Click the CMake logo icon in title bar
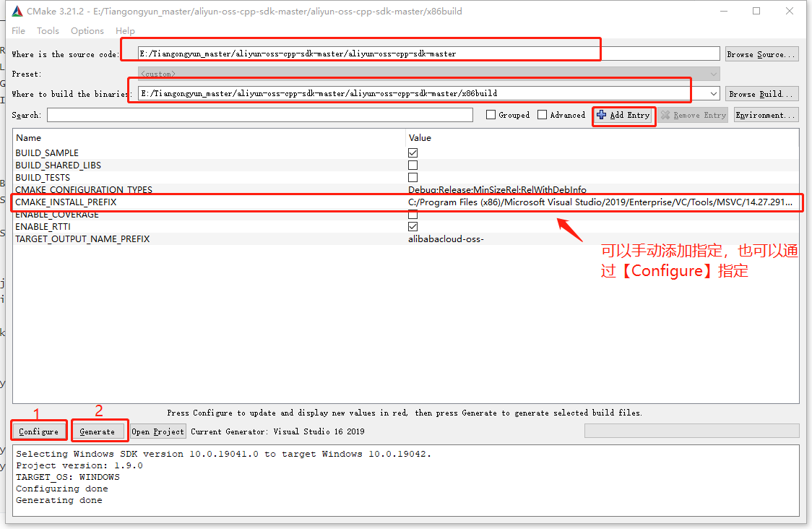The height and width of the screenshot is (529, 812). tap(17, 11)
